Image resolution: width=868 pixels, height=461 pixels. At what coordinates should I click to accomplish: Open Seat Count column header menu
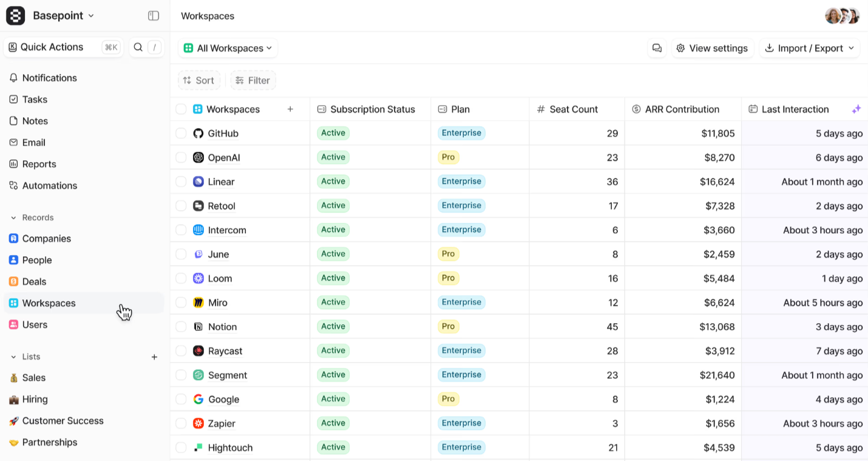coord(577,109)
